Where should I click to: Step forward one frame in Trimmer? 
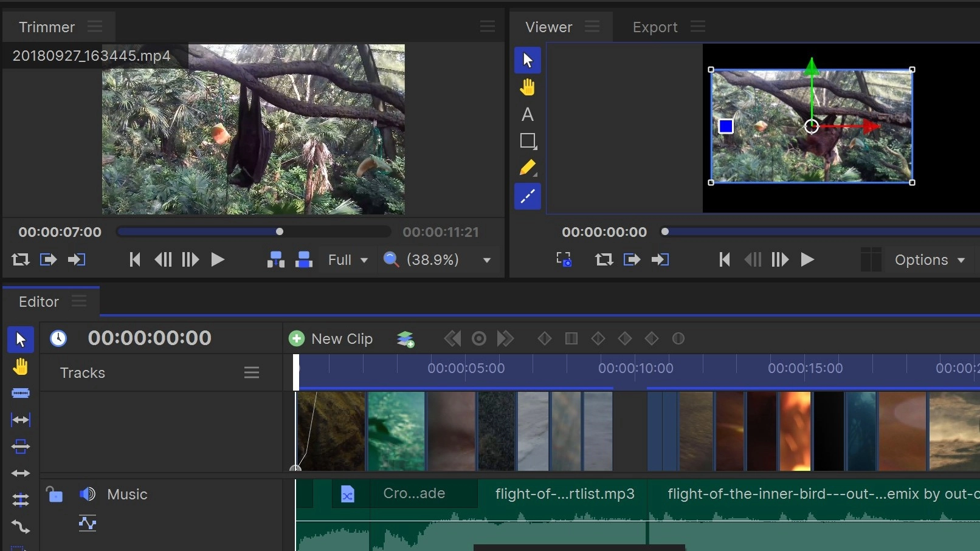click(190, 260)
